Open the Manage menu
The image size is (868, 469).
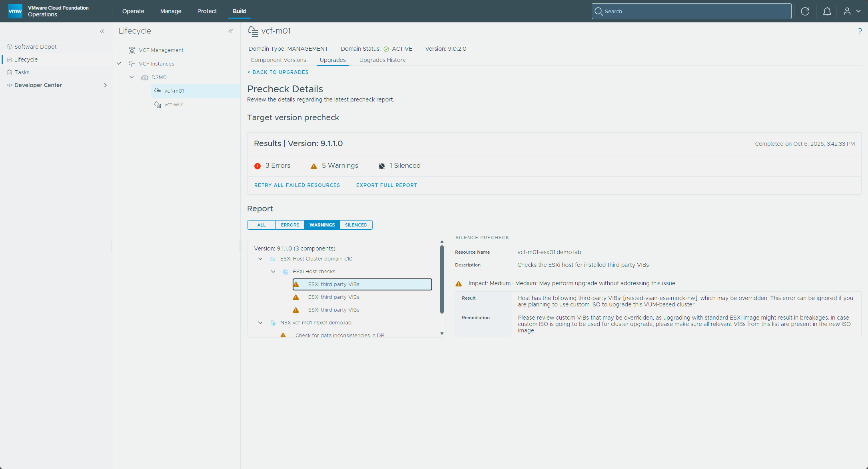click(x=171, y=11)
